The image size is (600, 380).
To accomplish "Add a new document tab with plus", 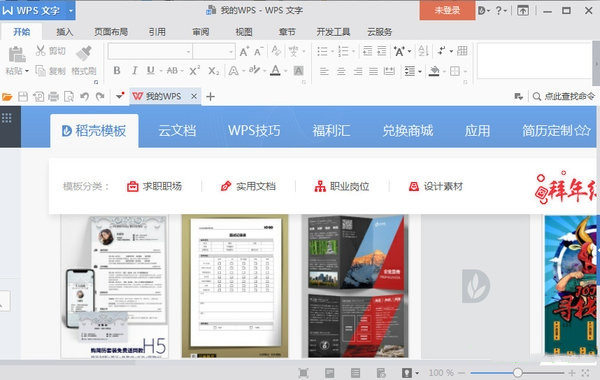I will tap(210, 96).
